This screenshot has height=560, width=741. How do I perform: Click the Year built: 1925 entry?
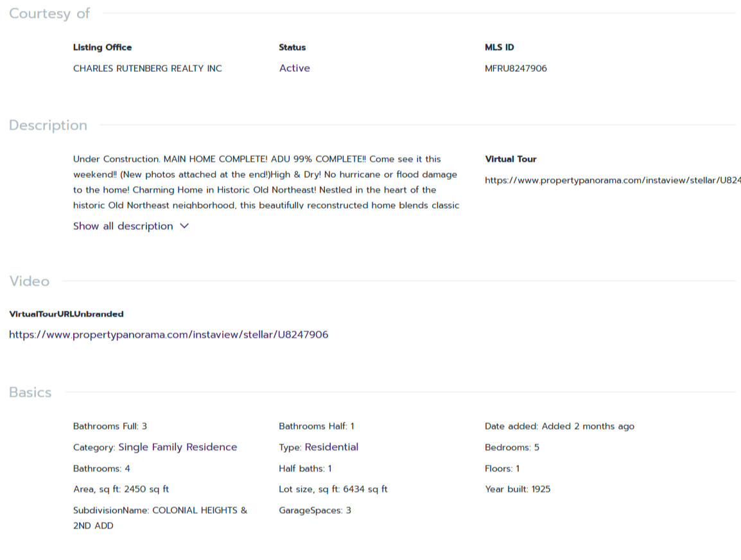point(518,489)
